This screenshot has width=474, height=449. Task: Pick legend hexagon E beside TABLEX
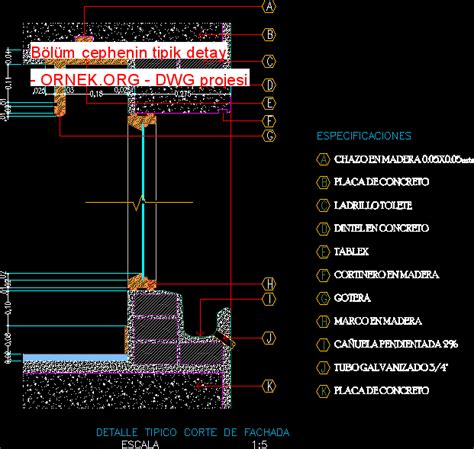323,252
